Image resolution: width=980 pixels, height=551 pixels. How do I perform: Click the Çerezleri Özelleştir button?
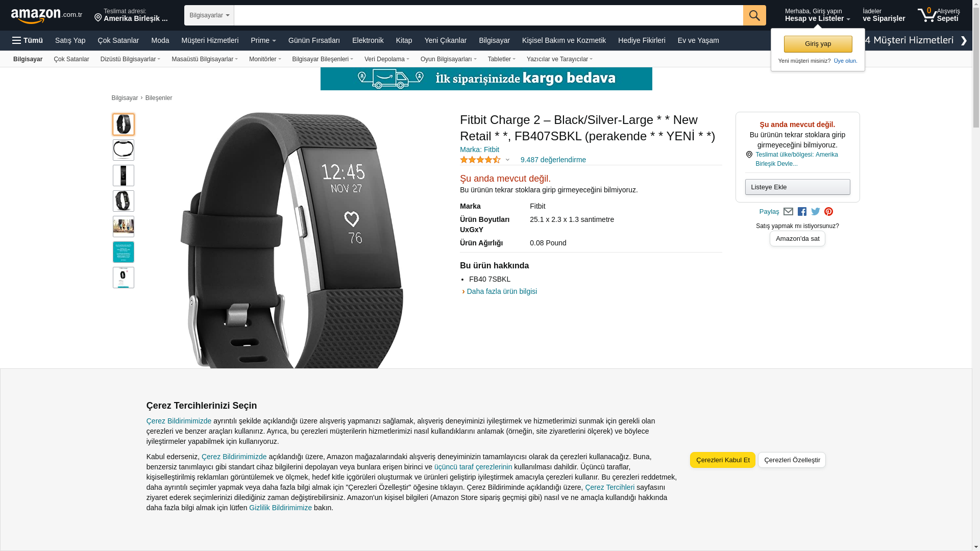coord(792,460)
